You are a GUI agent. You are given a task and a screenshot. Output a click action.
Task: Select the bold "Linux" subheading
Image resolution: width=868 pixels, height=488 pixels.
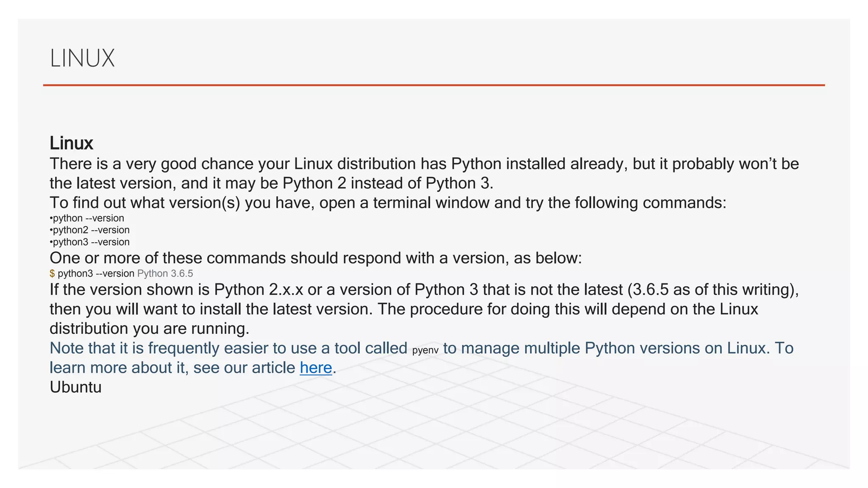[71, 143]
